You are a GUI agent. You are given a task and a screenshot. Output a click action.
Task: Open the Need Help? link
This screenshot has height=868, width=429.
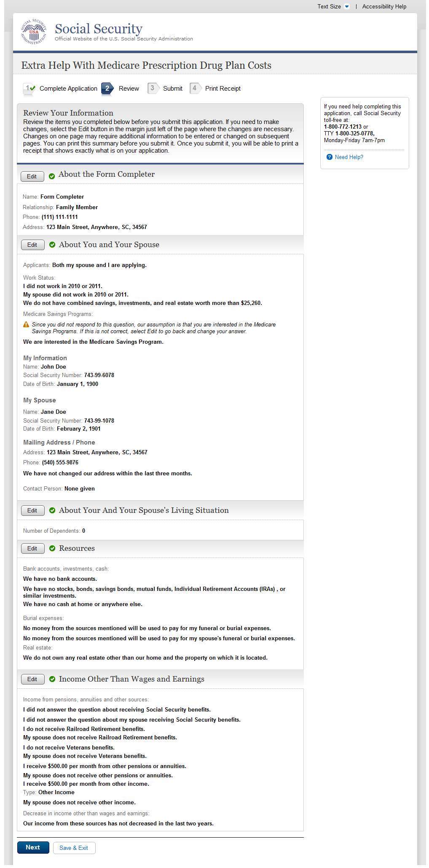349,157
